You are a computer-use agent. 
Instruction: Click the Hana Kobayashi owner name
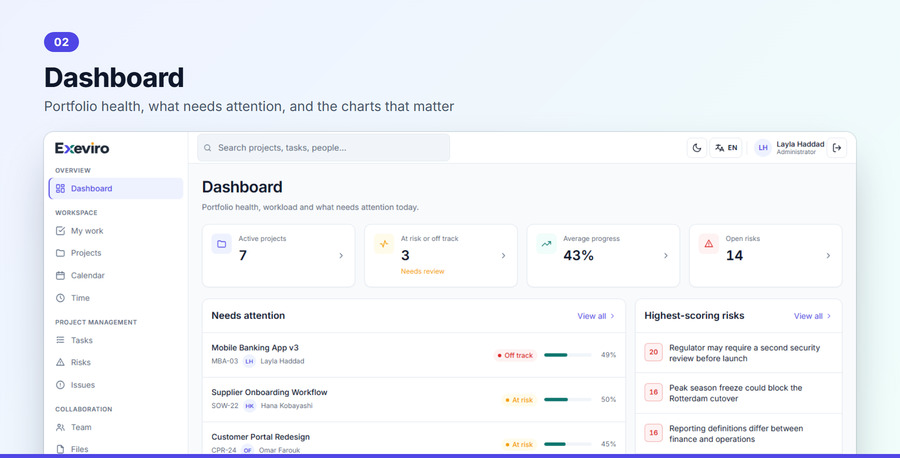(x=287, y=406)
